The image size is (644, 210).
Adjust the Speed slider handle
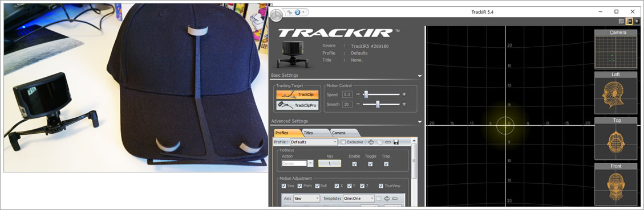pos(366,94)
